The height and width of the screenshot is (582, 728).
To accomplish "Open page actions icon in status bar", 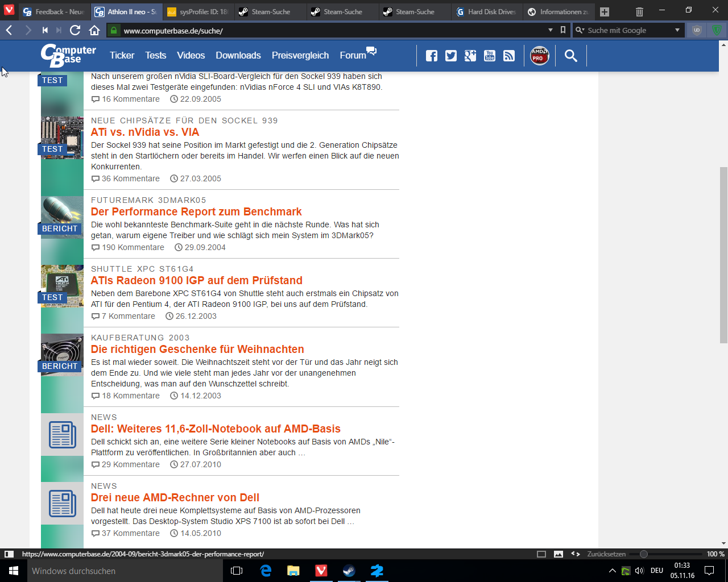I will (576, 554).
